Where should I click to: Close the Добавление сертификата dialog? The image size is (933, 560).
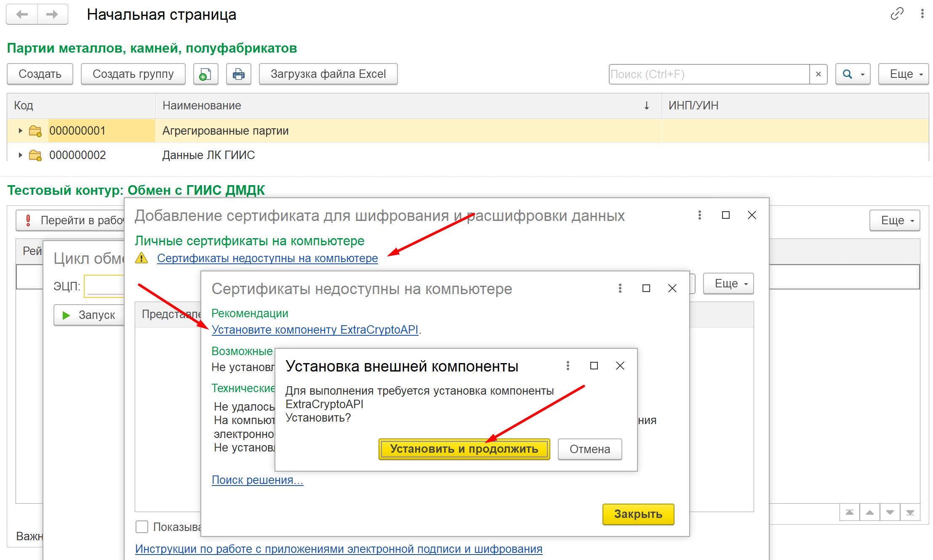752,215
